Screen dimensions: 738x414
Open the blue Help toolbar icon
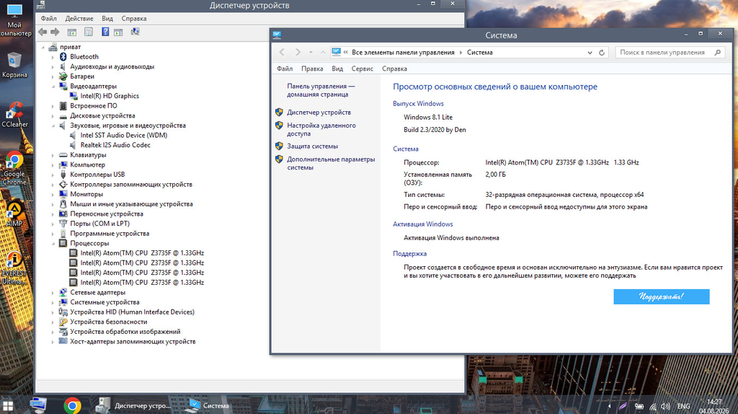105,32
